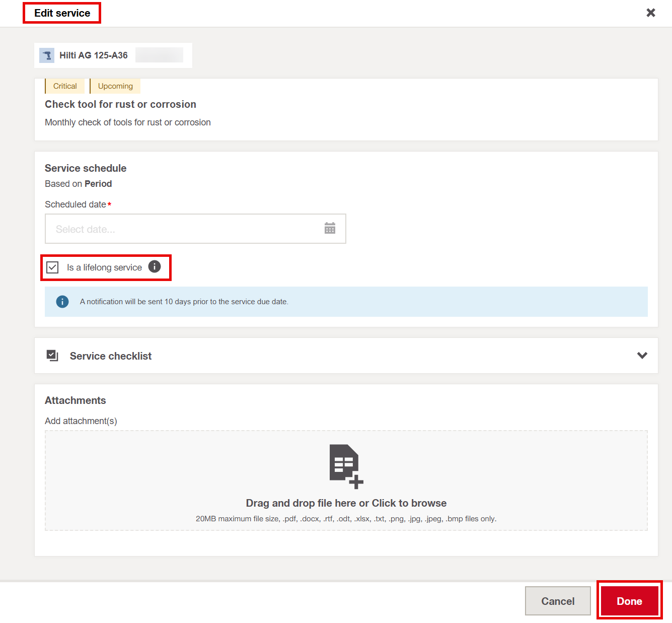Click 'Drag and drop file here' text
Image resolution: width=672 pixels, height=623 pixels.
(x=346, y=503)
